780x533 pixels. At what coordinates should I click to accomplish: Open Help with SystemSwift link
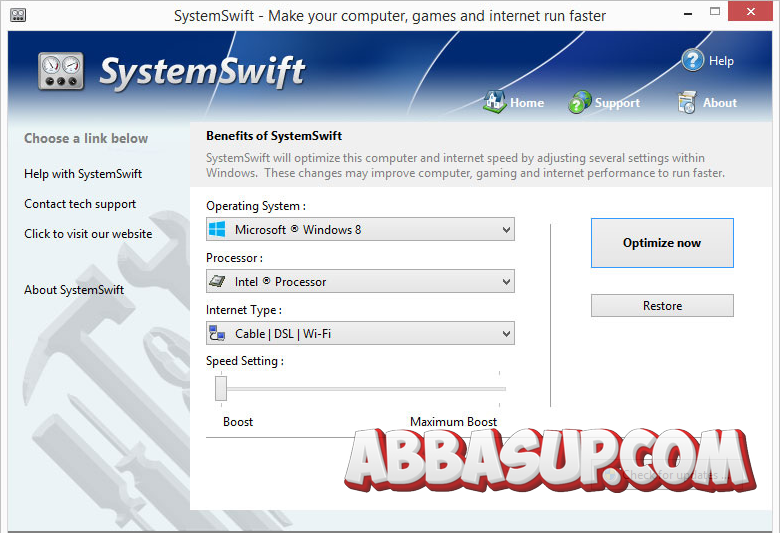83,174
